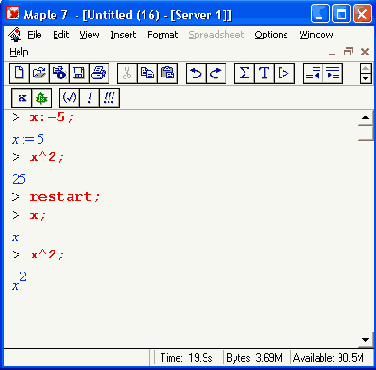Insert Maple input using Sigma icon
This screenshot has width=376, height=370.
(244, 73)
